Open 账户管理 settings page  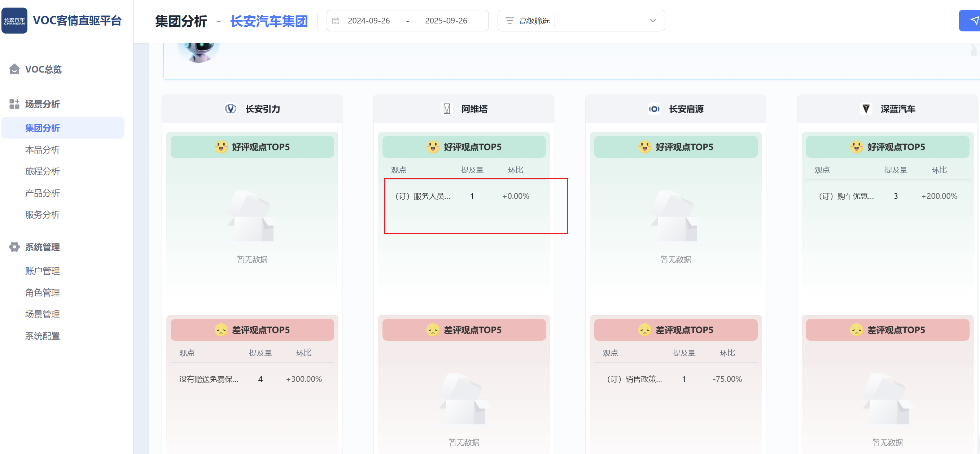[x=42, y=271]
